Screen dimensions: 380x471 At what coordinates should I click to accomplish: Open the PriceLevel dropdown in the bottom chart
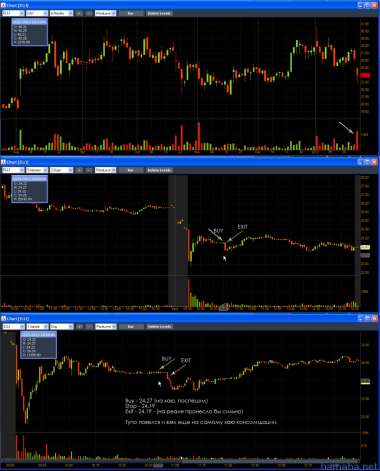[105, 327]
